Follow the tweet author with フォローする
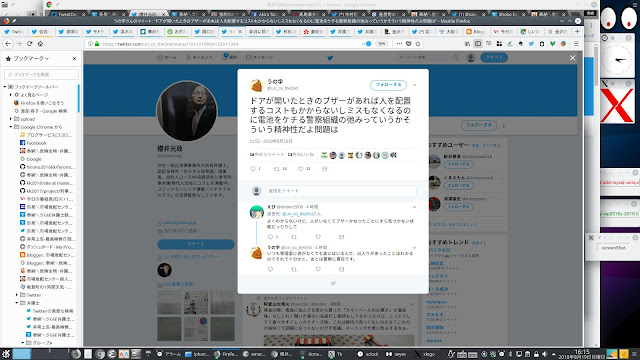 (x=388, y=85)
